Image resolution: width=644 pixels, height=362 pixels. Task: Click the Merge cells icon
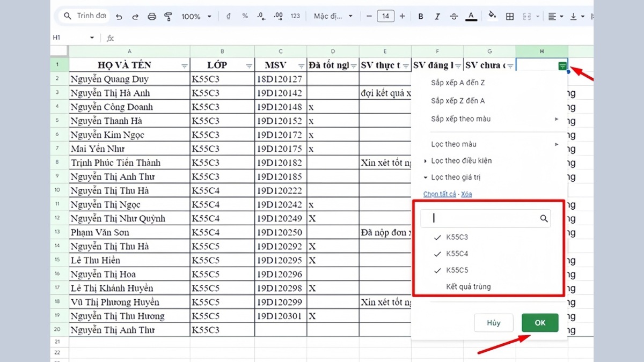(526, 17)
